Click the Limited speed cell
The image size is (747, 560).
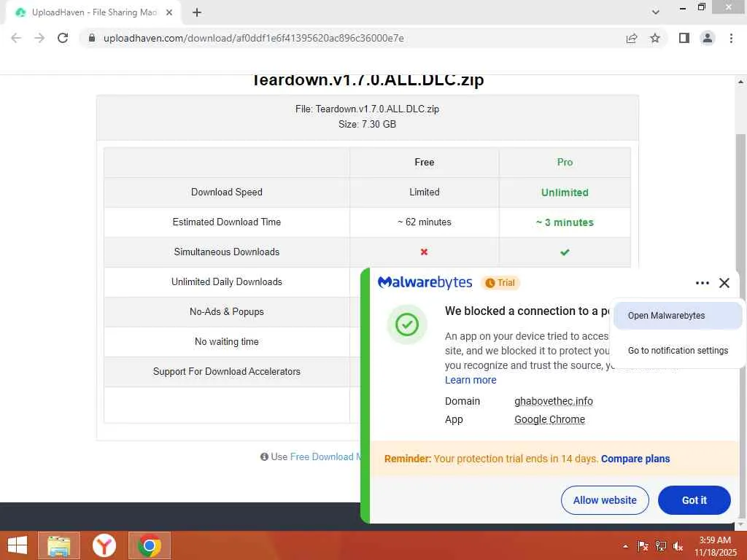(x=425, y=192)
